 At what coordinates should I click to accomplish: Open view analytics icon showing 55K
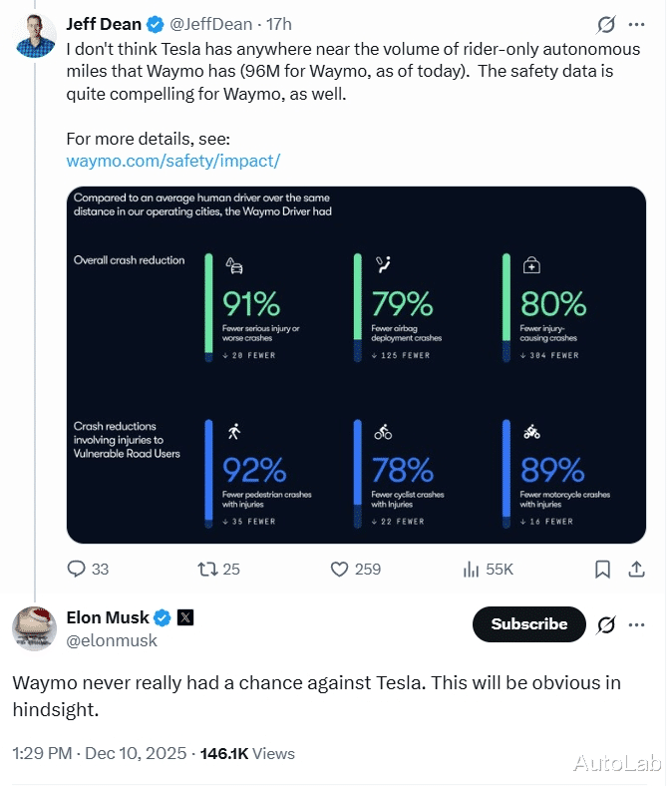tap(472, 569)
